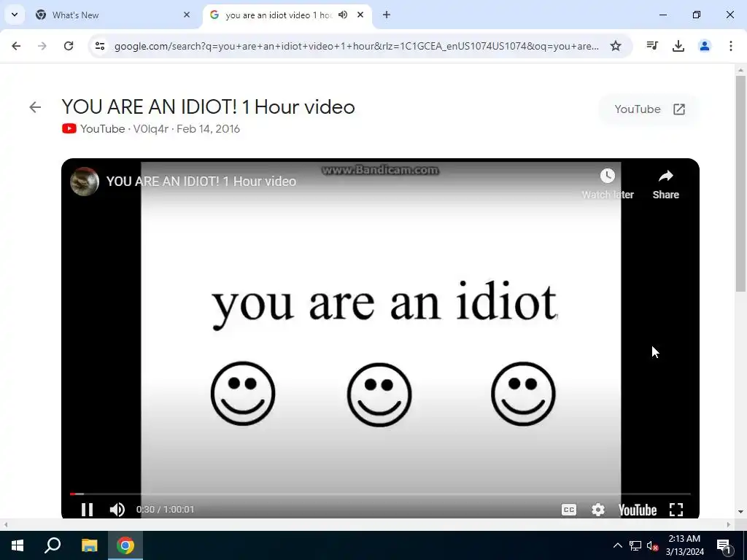The image size is (747, 560).
Task: Add the video to Watch later
Action: (x=608, y=184)
